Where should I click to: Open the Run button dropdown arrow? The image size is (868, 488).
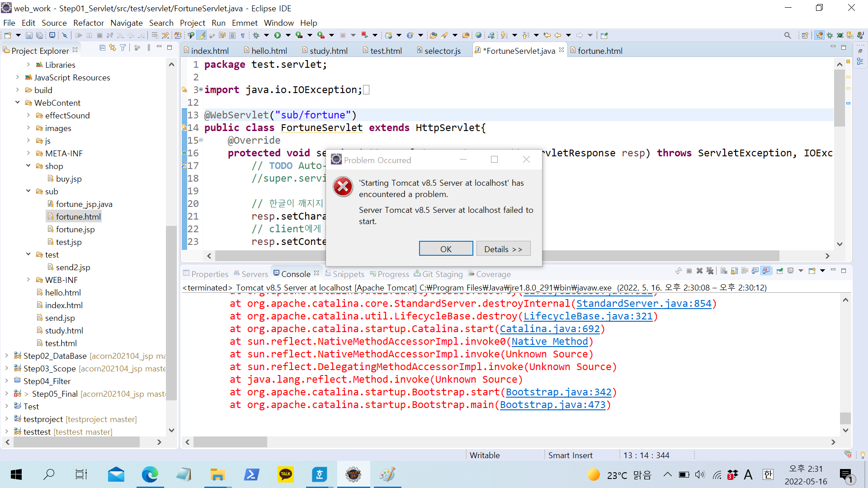(x=288, y=35)
